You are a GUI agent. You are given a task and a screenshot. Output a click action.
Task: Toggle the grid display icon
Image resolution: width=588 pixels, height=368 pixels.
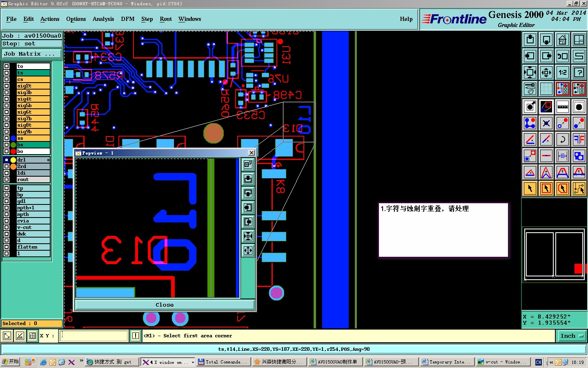546,89
